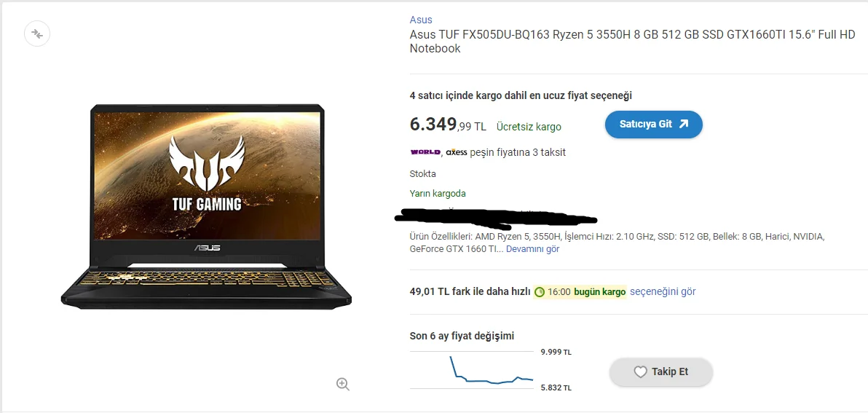Open the Asus brand link

click(421, 20)
